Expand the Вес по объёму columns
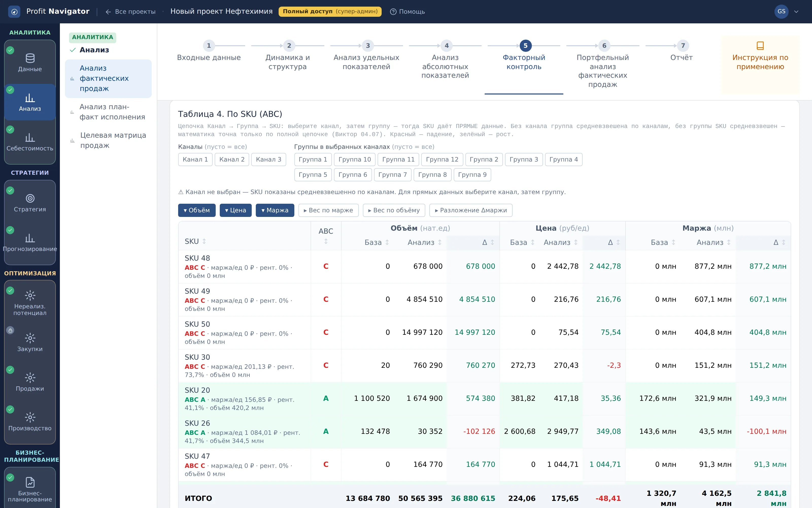Viewport: 812px width, 508px height. (394, 210)
